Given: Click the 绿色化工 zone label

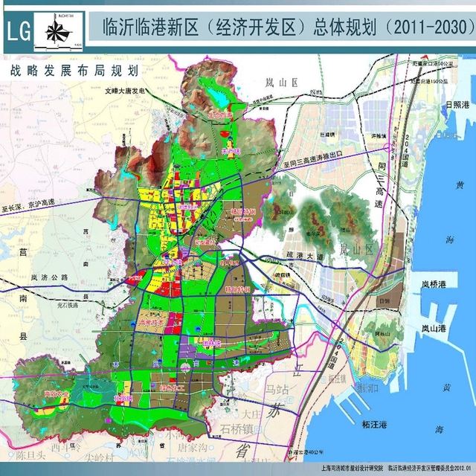Looking at the screenshot, I should pos(172,388).
